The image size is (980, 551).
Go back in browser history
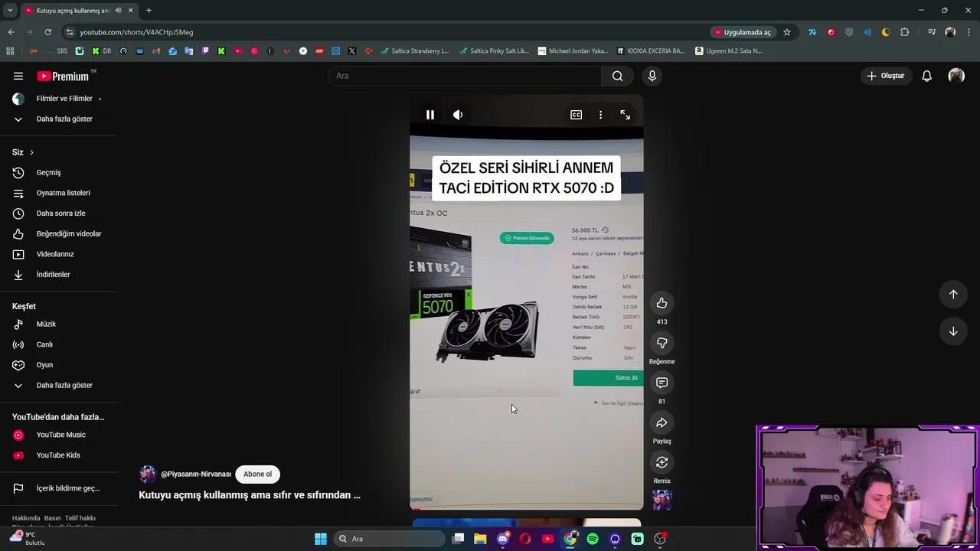(11, 32)
